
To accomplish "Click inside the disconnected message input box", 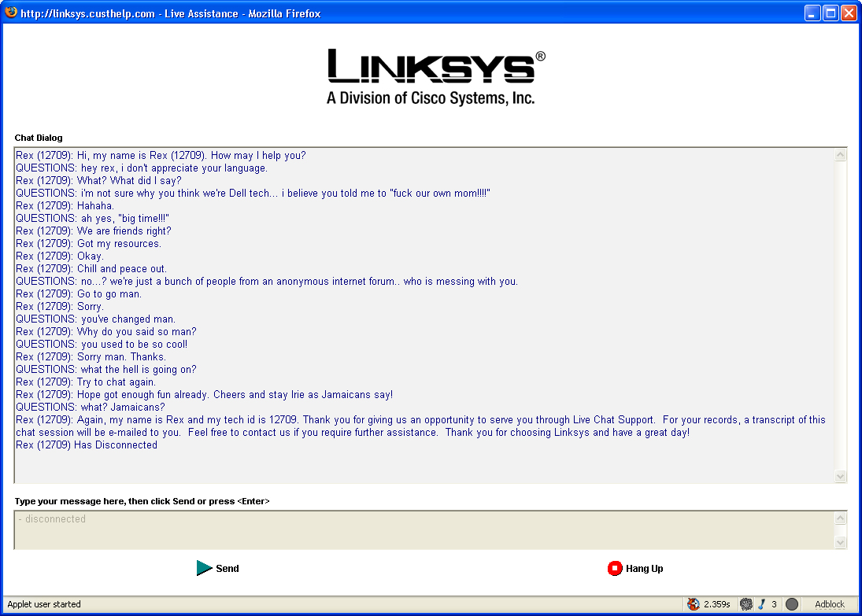I will tap(424, 529).
